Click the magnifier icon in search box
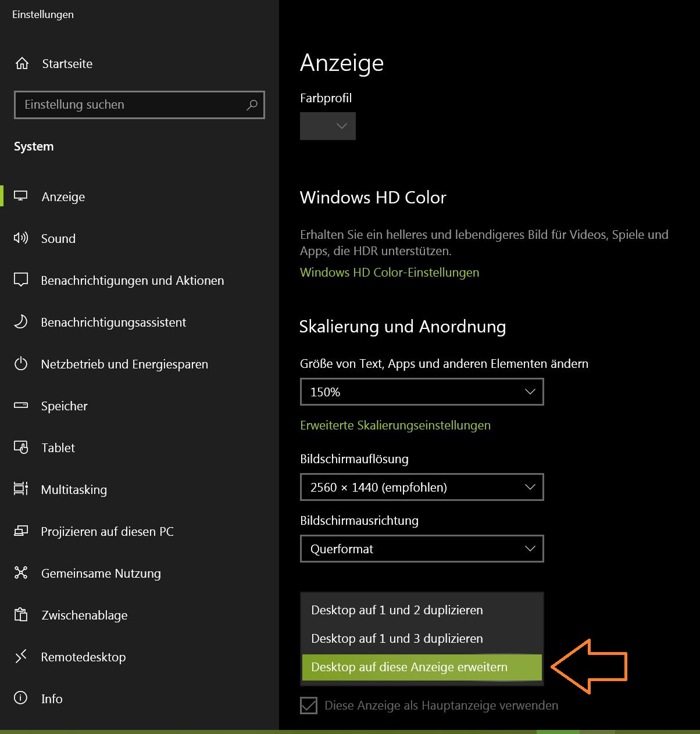Viewport: 700px width, 734px height. [252, 105]
